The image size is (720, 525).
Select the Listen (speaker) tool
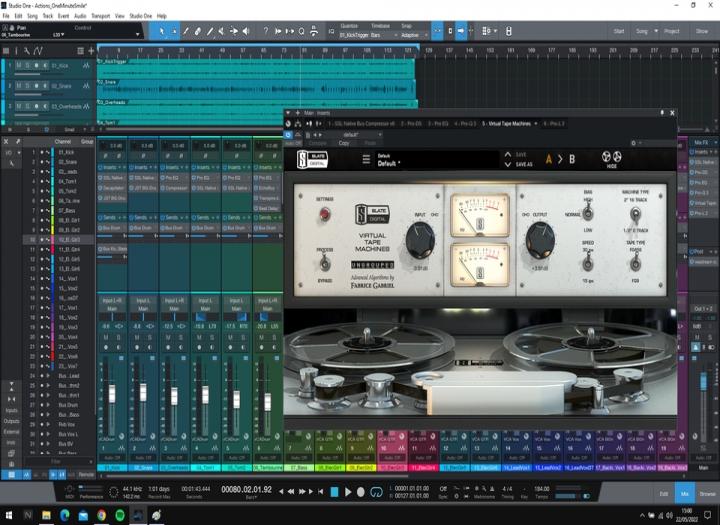pyautogui.click(x=246, y=31)
